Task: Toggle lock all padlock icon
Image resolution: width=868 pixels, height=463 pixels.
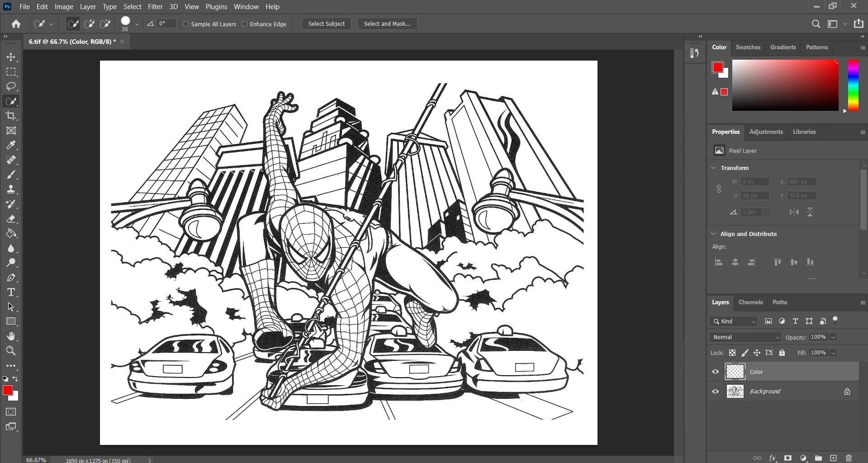Action: [782, 353]
